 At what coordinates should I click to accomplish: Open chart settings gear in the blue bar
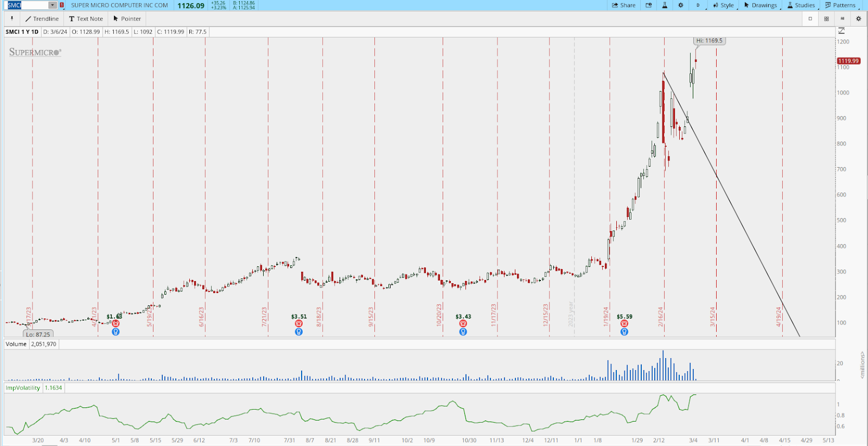pyautogui.click(x=681, y=5)
